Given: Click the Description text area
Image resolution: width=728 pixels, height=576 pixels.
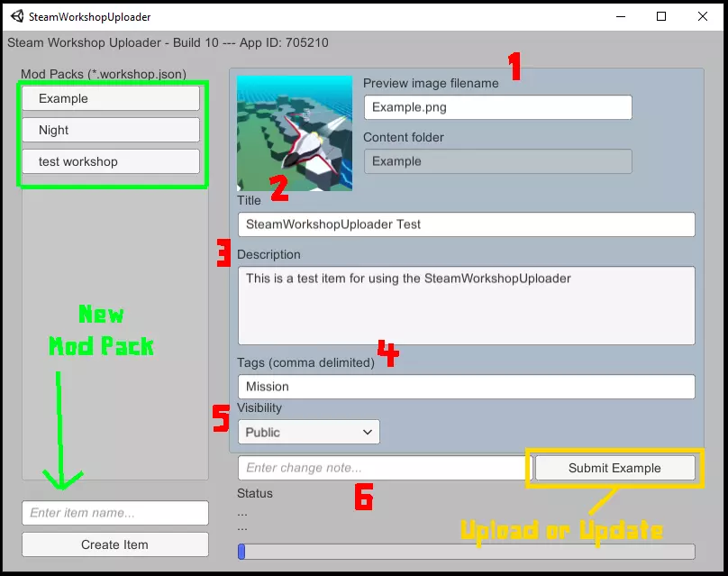Looking at the screenshot, I should pos(466,306).
